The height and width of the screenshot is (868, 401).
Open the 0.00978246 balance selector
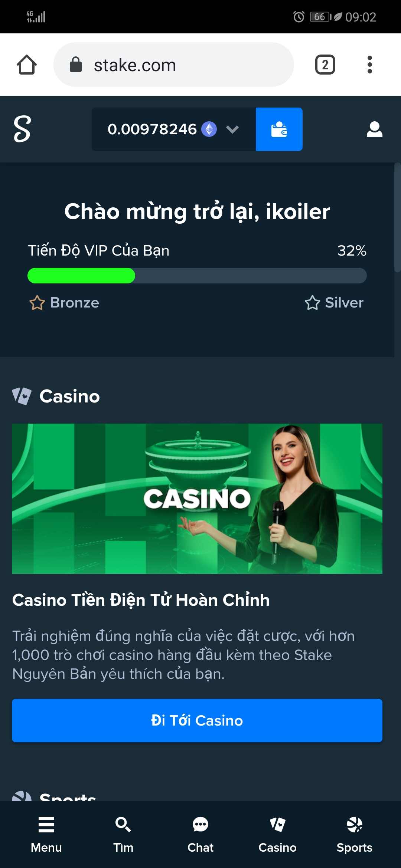(x=174, y=129)
